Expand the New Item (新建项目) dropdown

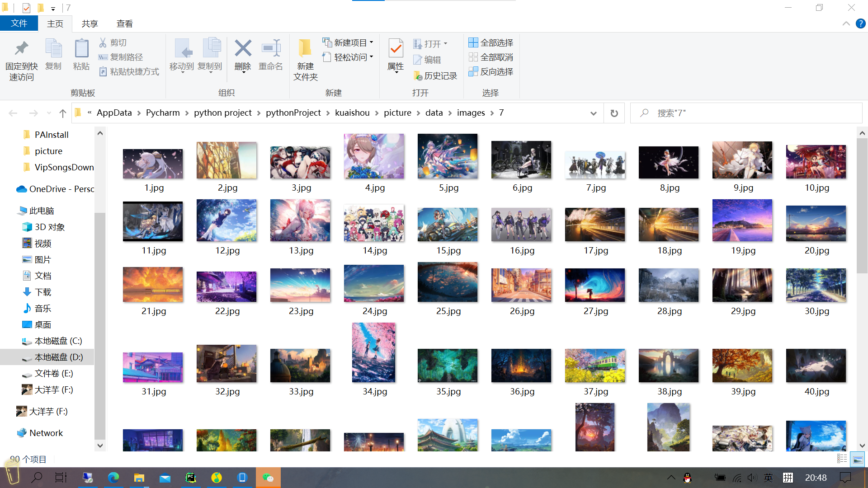click(x=348, y=42)
